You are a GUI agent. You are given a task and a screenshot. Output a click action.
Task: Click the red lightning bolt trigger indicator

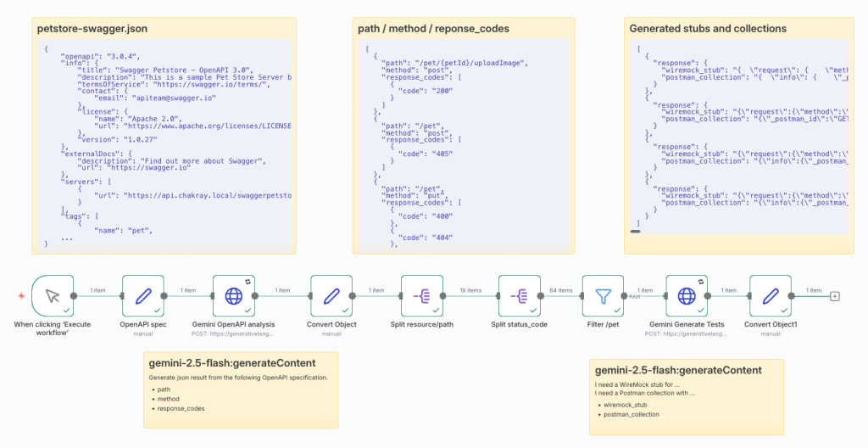[x=21, y=296]
